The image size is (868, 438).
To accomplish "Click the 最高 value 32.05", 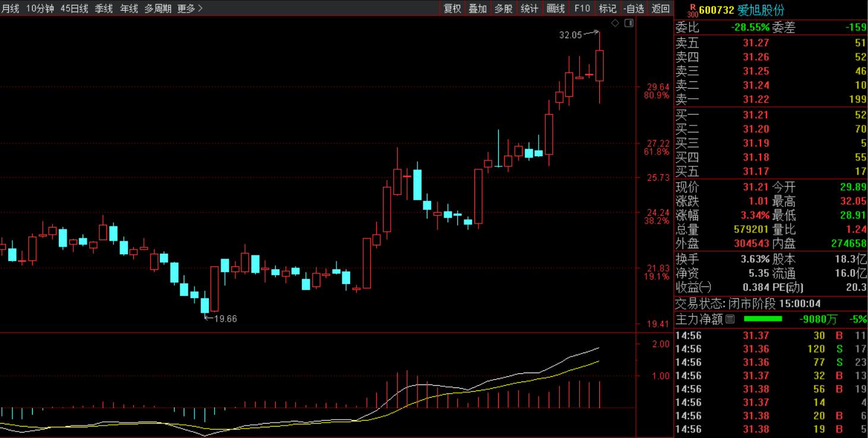I will pos(853,201).
